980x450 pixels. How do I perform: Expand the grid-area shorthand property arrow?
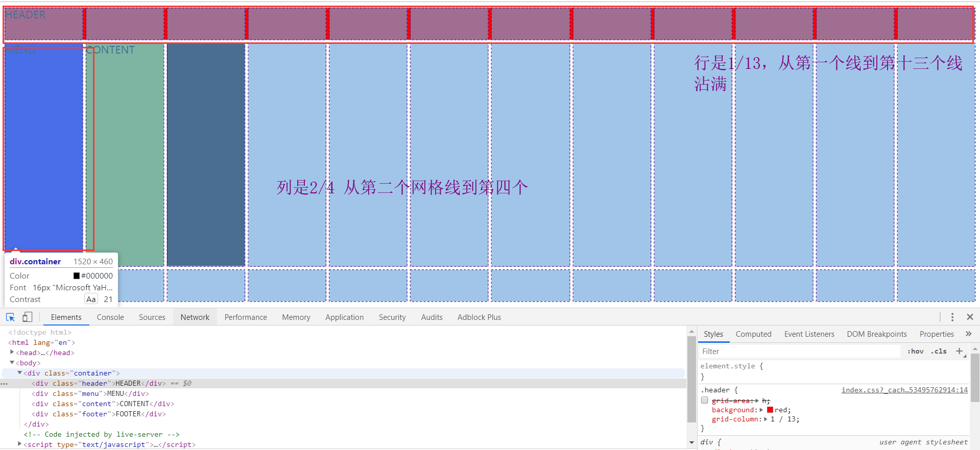[x=757, y=401]
